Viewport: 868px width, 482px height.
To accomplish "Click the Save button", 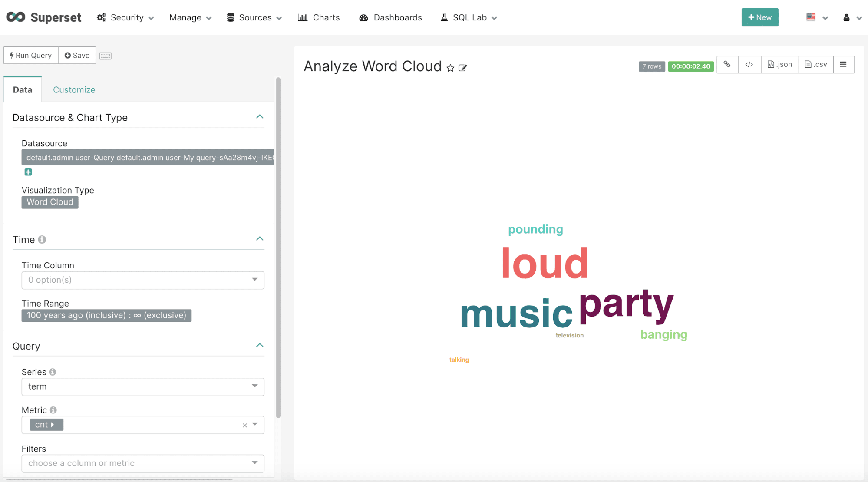I will [77, 55].
